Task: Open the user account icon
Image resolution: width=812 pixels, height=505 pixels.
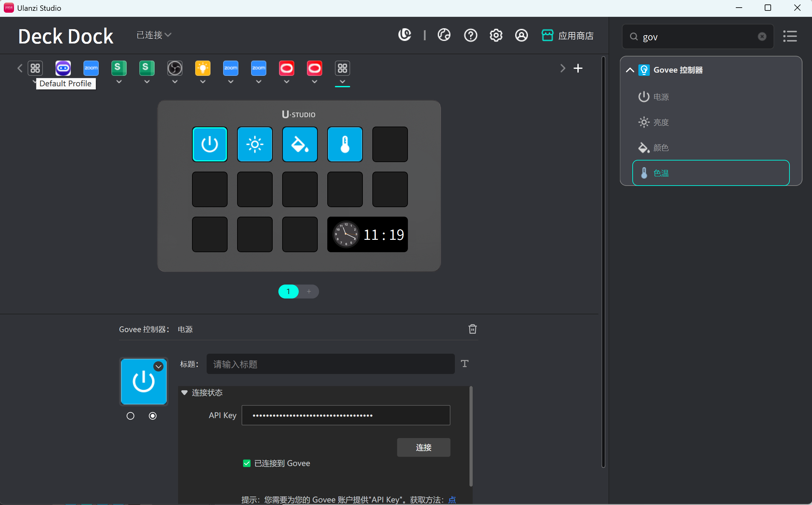Action: tap(521, 36)
